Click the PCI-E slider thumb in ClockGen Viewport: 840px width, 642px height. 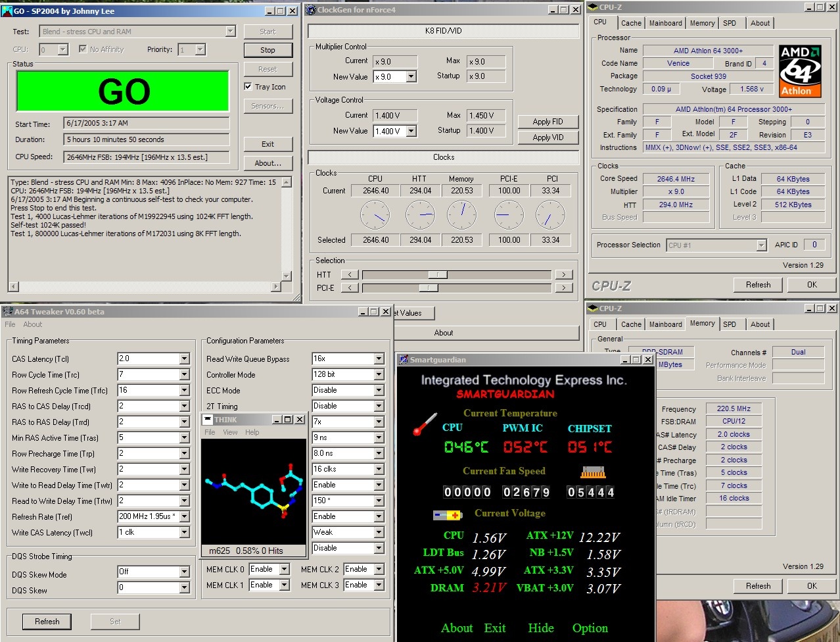coord(429,287)
